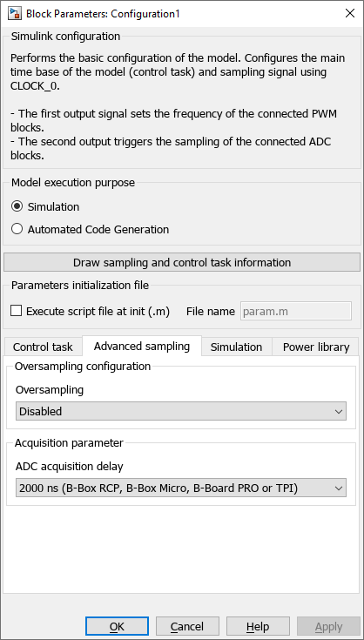The height and width of the screenshot is (640, 364).
Task: Click the Simulink icon in title bar
Action: [x=15, y=13]
